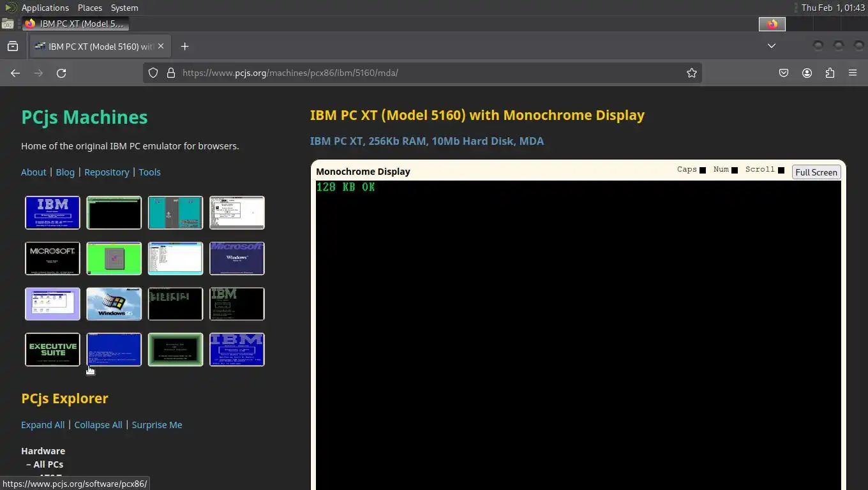
Task: Open the plain blue text screen thumbnail
Action: 114,350
